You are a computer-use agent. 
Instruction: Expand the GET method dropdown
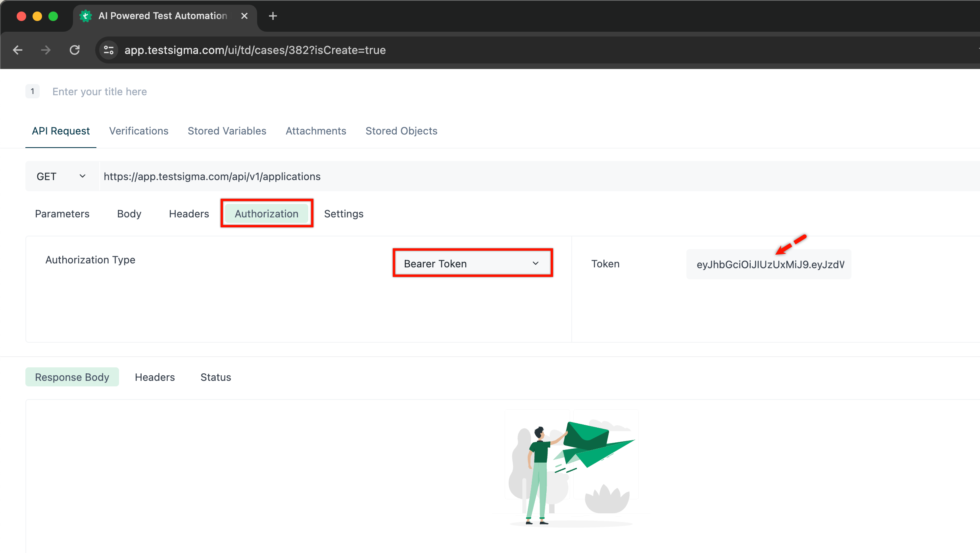point(61,177)
